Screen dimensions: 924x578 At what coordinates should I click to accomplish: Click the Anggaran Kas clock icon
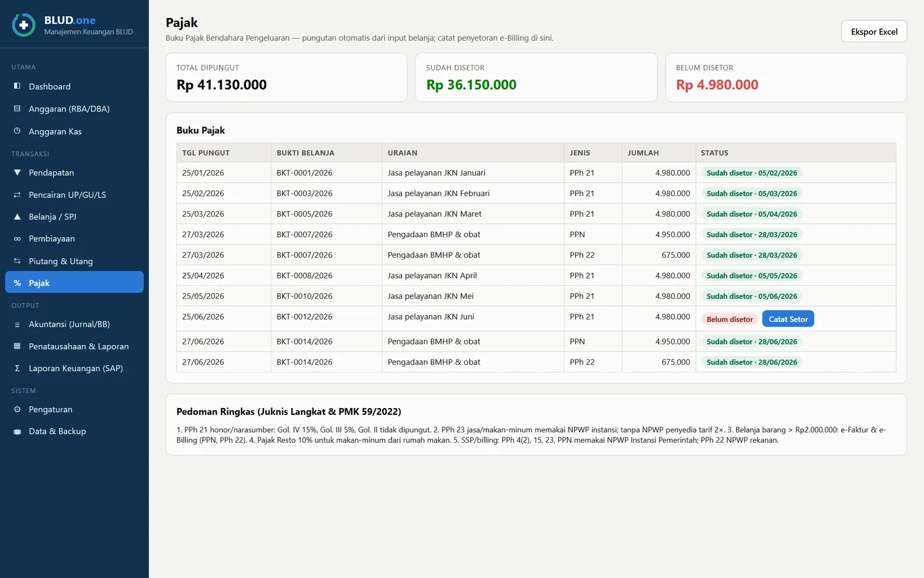tap(17, 131)
